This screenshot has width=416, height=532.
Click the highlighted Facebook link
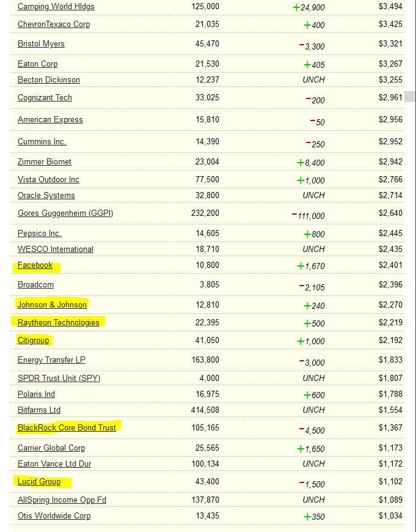tap(35, 265)
